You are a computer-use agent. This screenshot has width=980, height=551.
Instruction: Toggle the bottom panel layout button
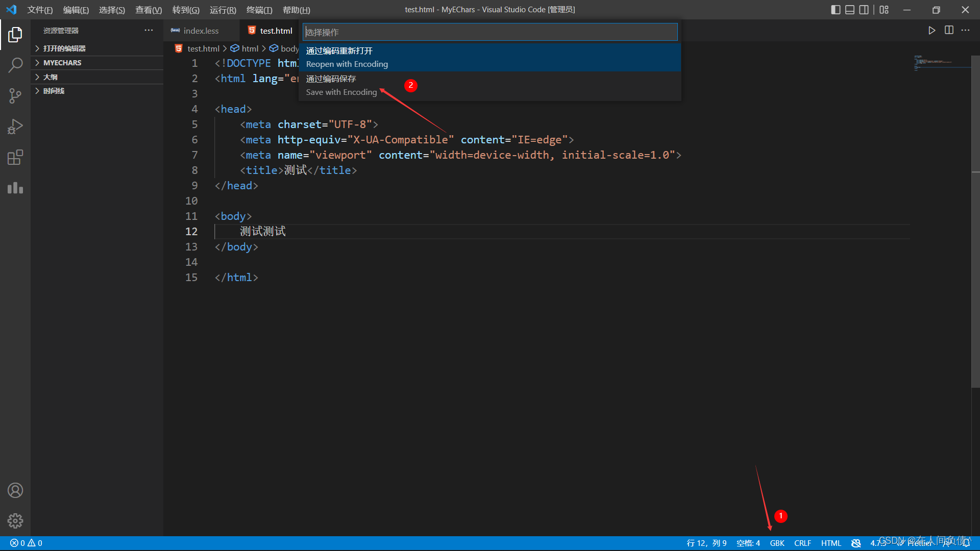[x=850, y=10]
